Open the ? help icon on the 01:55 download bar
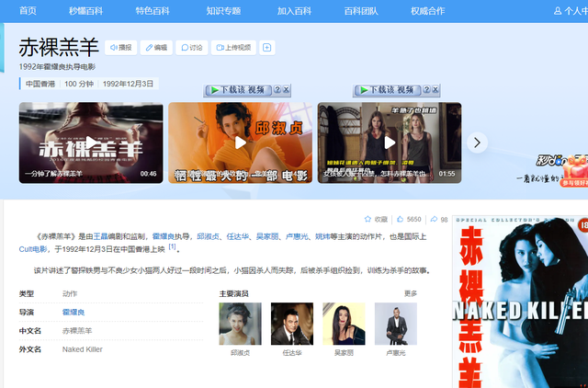This screenshot has height=388, width=588. point(426,89)
